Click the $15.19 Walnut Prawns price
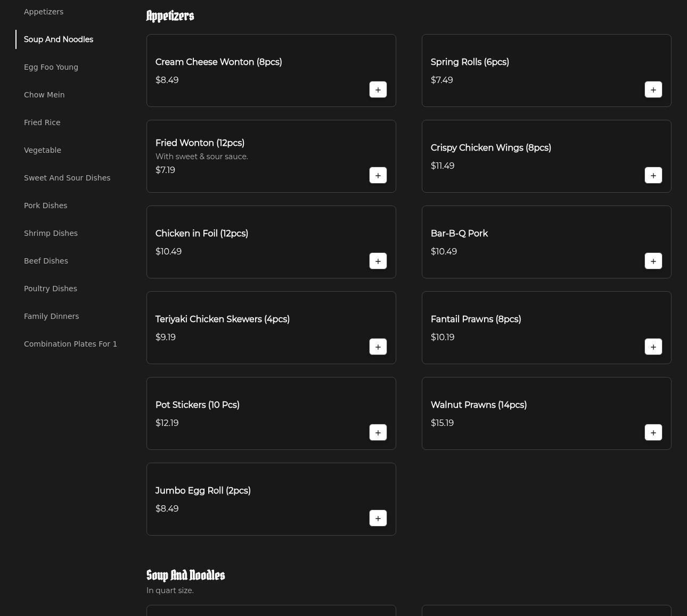 coord(442,423)
